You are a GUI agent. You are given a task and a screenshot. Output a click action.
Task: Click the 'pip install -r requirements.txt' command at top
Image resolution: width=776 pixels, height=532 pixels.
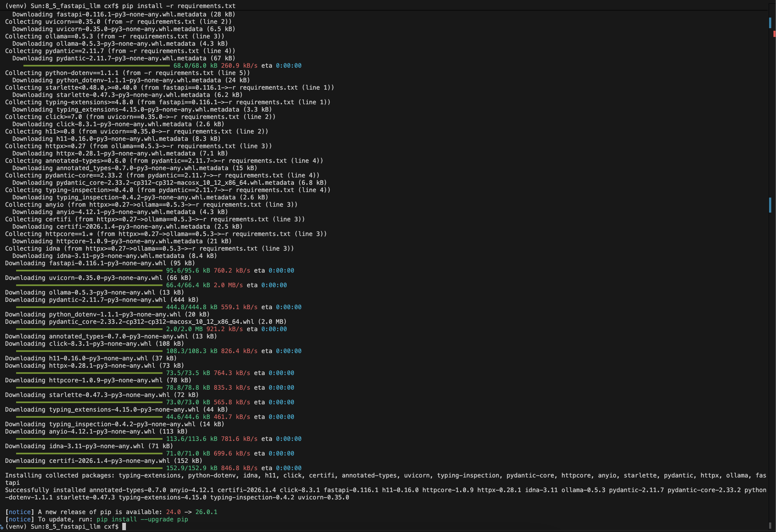click(179, 6)
